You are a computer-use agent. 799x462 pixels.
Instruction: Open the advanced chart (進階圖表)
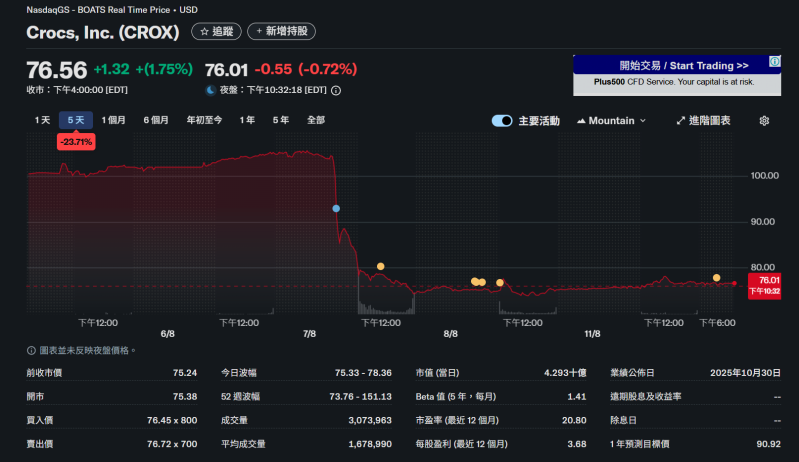[703, 121]
